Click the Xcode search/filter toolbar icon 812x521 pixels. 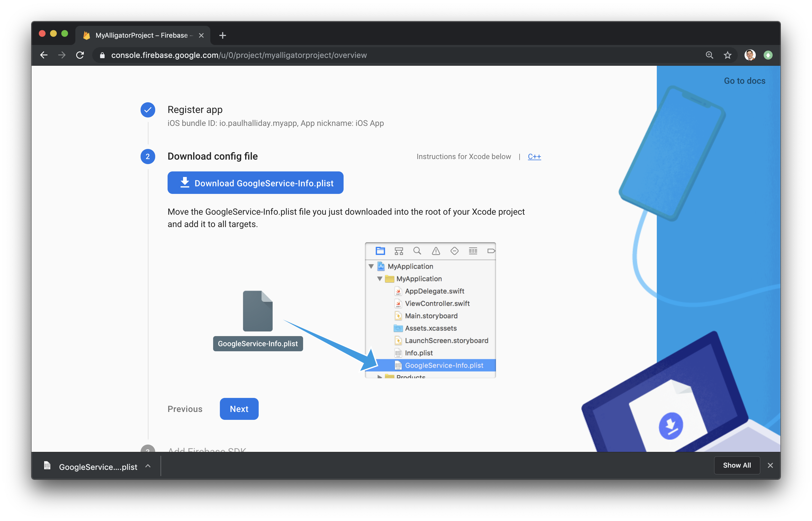click(416, 251)
